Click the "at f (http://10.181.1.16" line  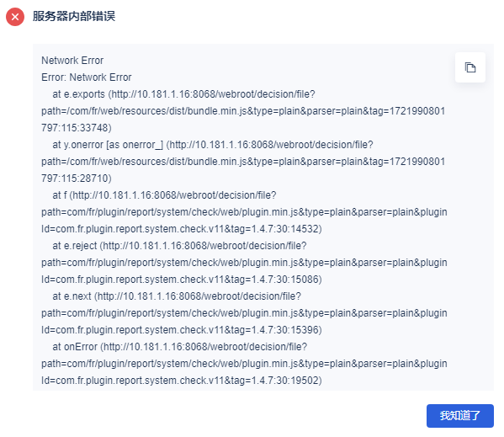point(164,195)
